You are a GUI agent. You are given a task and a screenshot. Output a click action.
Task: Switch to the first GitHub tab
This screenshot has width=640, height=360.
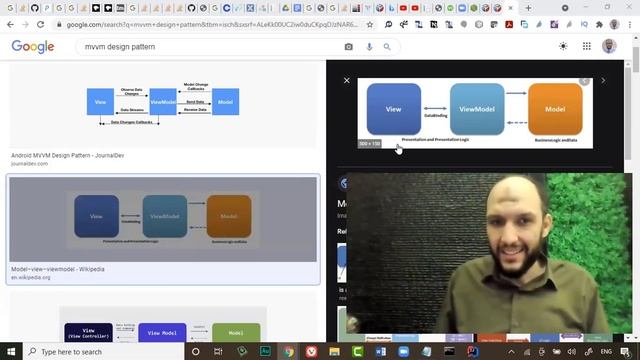pos(35,8)
